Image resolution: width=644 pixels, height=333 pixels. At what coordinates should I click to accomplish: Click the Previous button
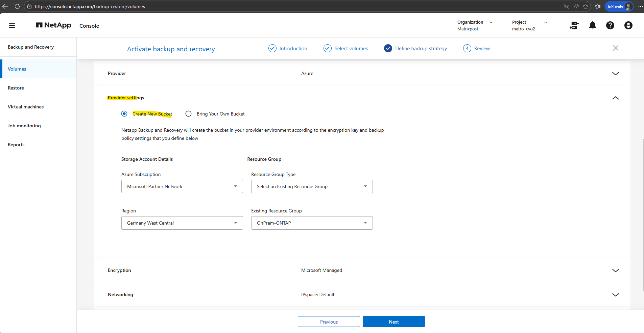tap(329, 322)
